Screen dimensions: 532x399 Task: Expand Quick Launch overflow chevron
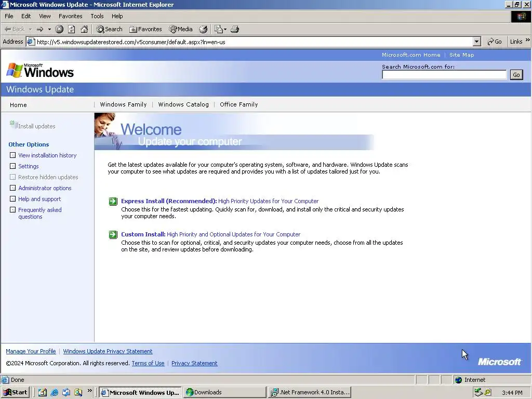tap(89, 391)
